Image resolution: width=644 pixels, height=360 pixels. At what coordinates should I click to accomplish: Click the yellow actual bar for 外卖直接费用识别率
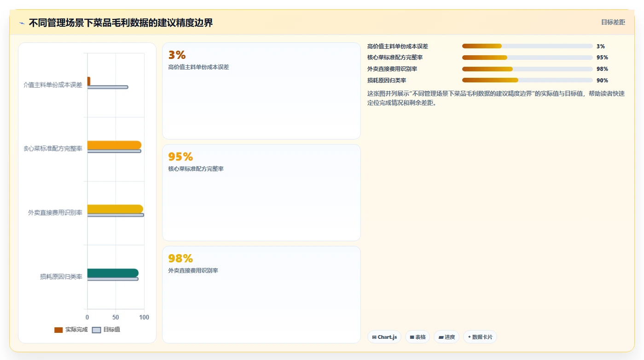115,209
